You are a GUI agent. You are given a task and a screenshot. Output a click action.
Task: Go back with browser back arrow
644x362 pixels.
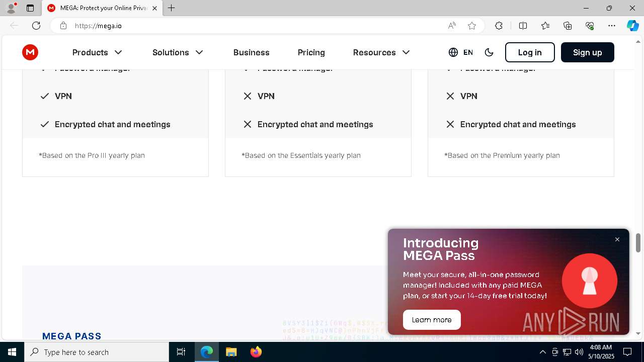[x=14, y=26]
